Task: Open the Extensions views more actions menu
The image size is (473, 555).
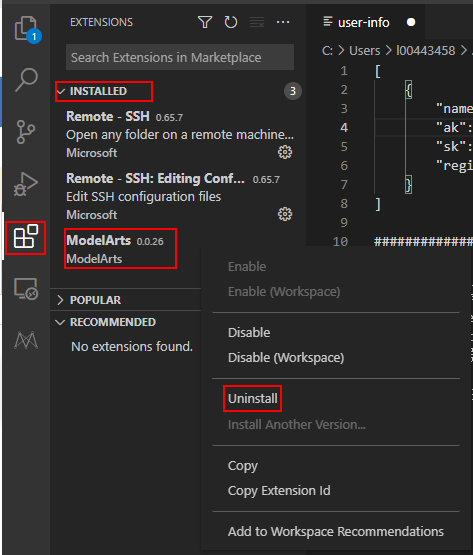Action: click(x=283, y=22)
